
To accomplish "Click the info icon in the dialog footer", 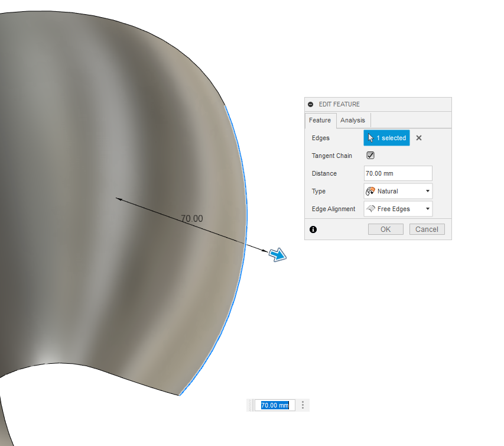I will point(313,230).
